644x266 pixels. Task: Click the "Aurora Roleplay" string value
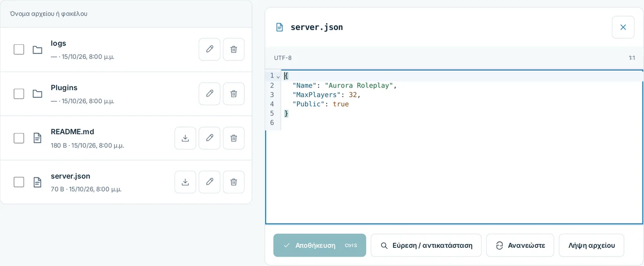pos(359,85)
